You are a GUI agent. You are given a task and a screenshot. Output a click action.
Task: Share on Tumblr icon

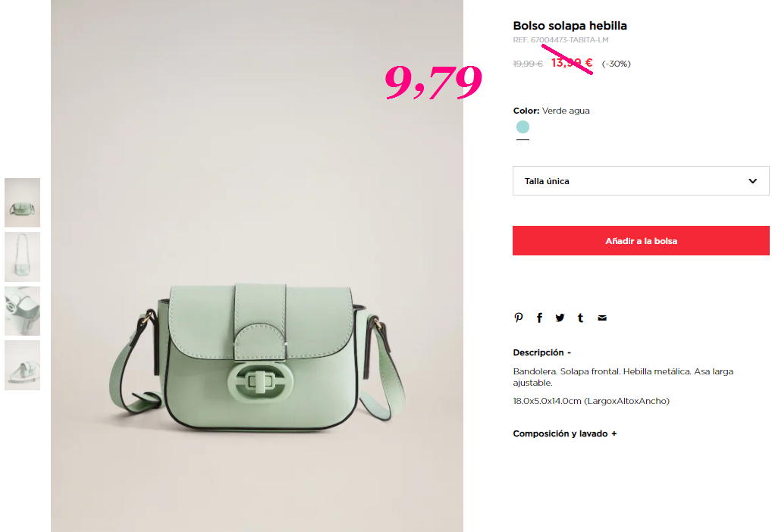(x=580, y=318)
